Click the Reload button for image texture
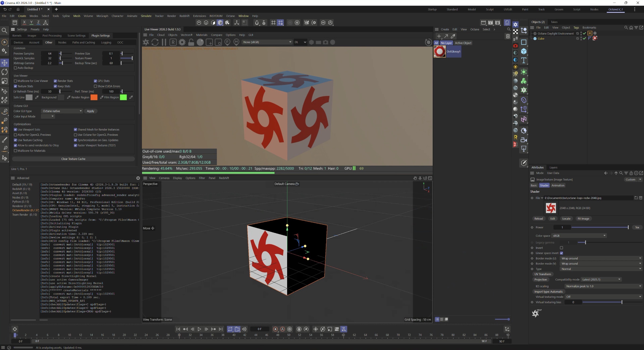The width and height of the screenshot is (644, 350). pyautogui.click(x=538, y=219)
